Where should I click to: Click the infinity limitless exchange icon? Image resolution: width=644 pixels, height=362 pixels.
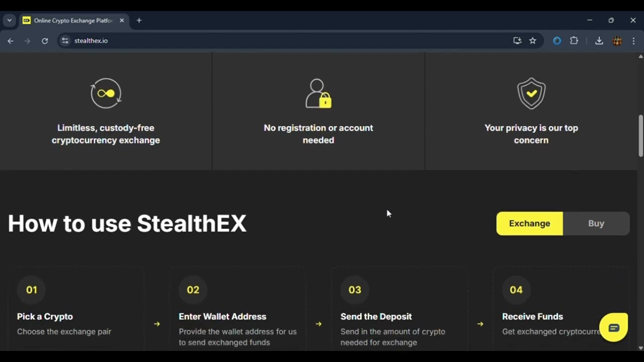click(x=106, y=93)
